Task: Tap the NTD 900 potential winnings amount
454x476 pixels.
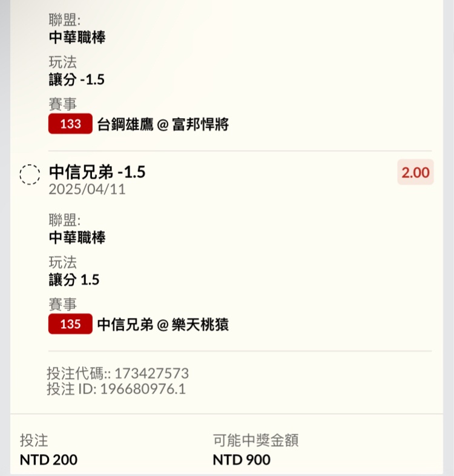Action: 242,460
